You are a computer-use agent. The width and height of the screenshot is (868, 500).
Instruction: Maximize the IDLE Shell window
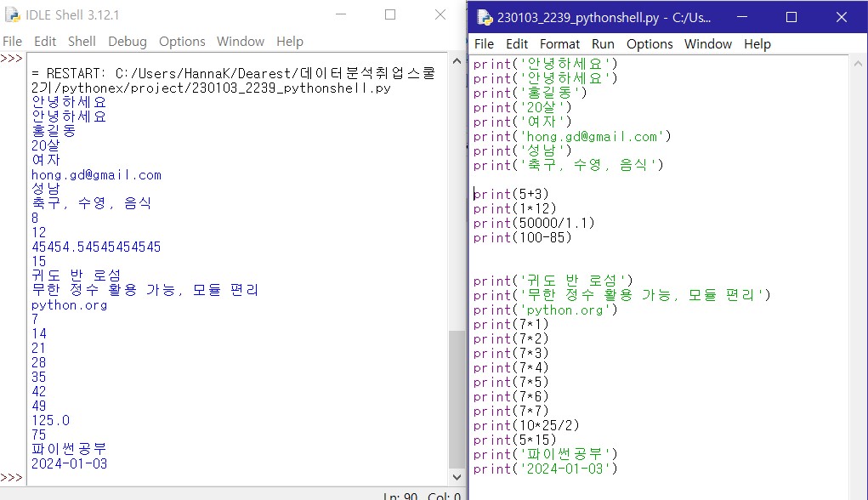pyautogui.click(x=390, y=14)
